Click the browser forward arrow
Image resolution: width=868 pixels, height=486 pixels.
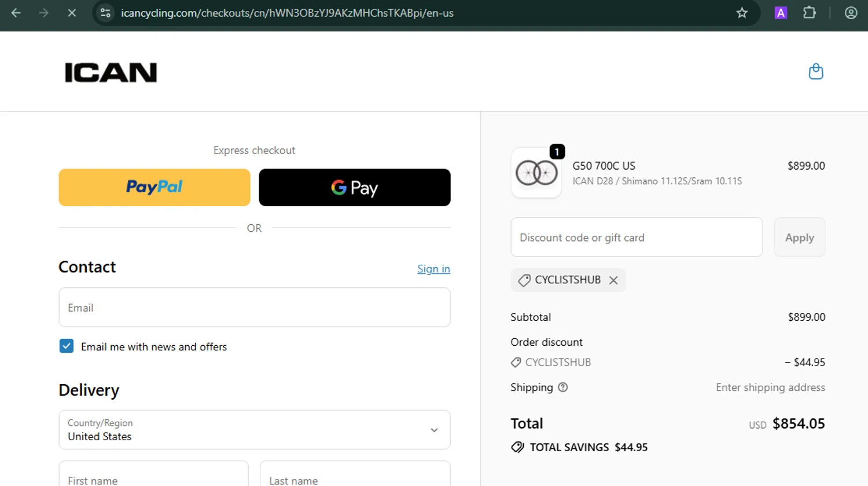point(44,13)
